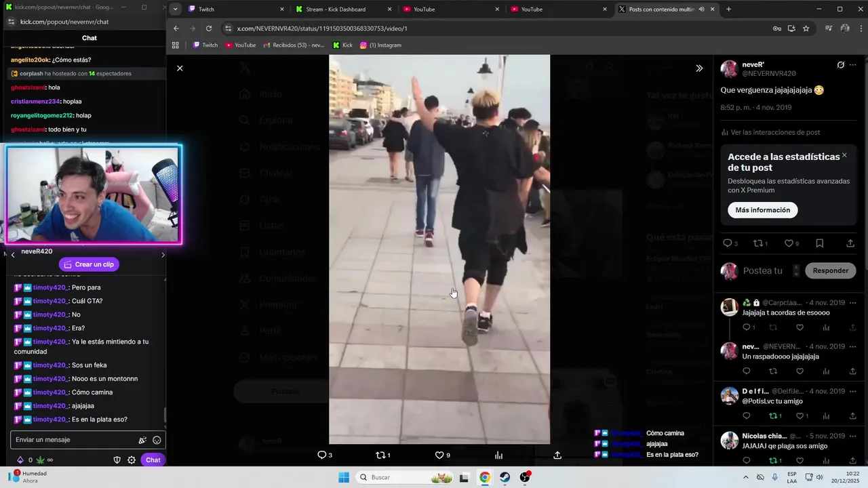Switch to the Twitch browser tab
The image size is (868, 488).
click(236, 9)
